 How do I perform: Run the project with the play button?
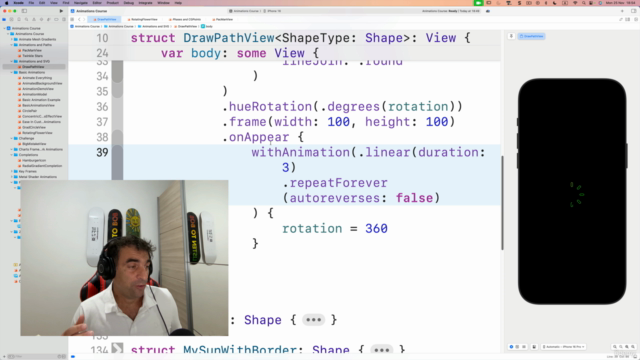tap(61, 11)
